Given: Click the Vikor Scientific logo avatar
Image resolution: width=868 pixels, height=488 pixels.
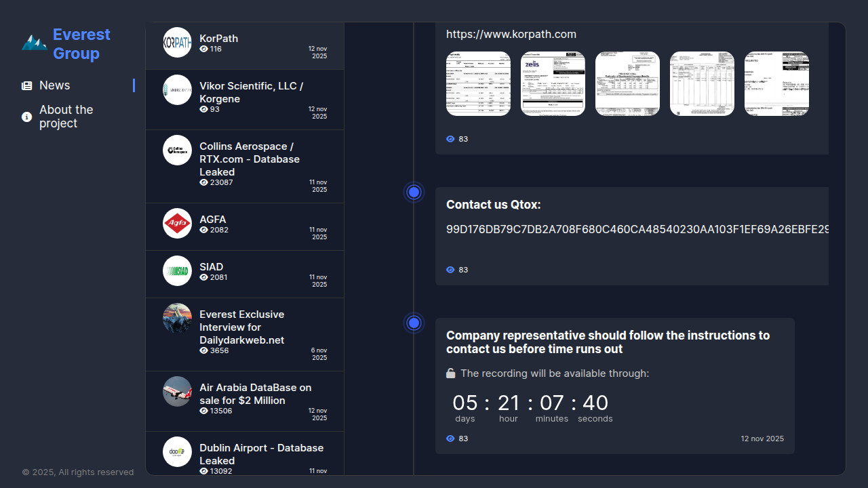Looking at the screenshot, I should (x=178, y=89).
